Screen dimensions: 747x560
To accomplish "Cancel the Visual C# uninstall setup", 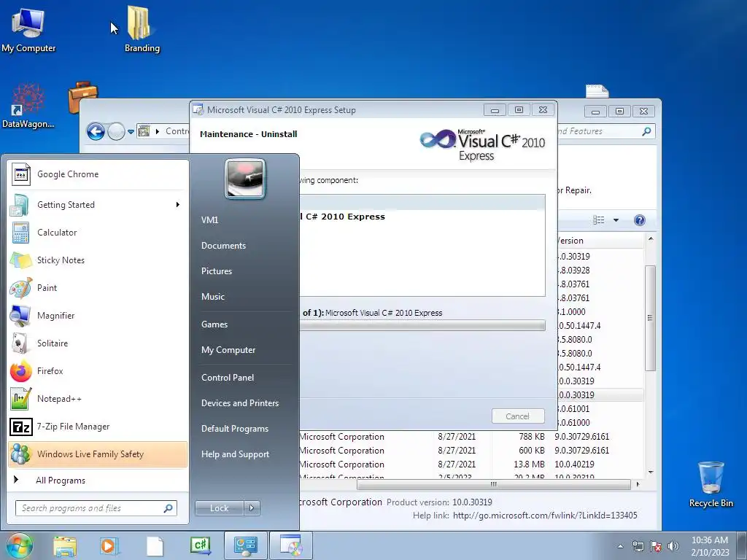I will point(518,416).
